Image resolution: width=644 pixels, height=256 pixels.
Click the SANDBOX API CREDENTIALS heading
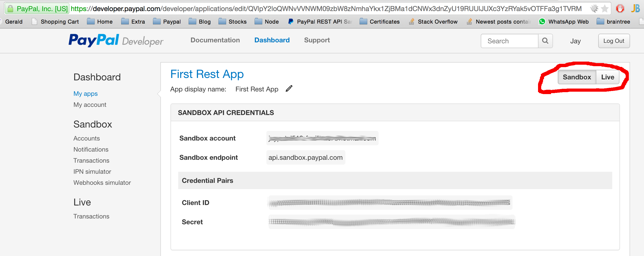click(226, 113)
